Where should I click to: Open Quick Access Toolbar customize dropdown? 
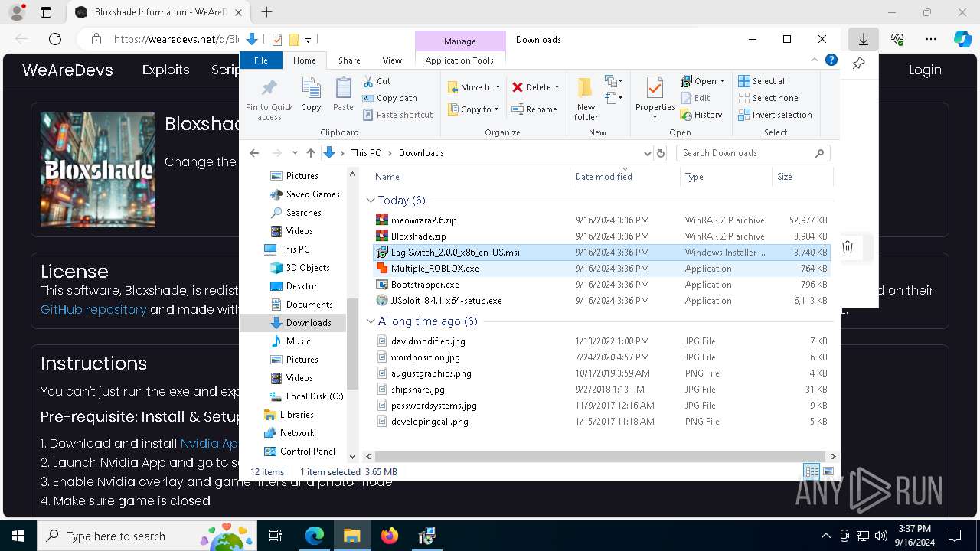(308, 40)
